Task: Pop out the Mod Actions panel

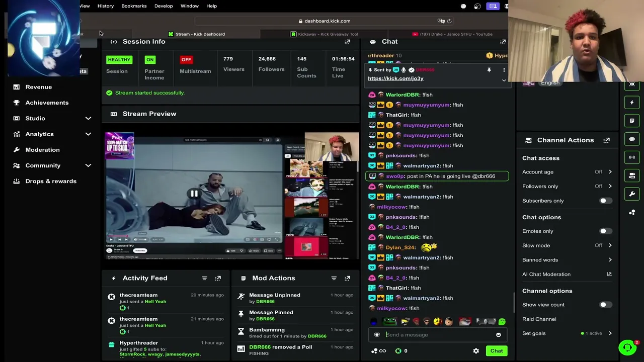Action: (347, 278)
